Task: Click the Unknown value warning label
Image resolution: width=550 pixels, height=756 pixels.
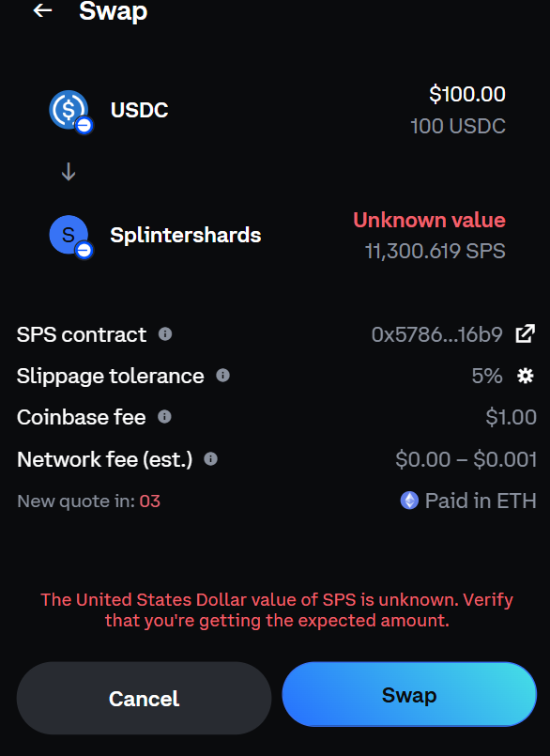Action: 429,220
